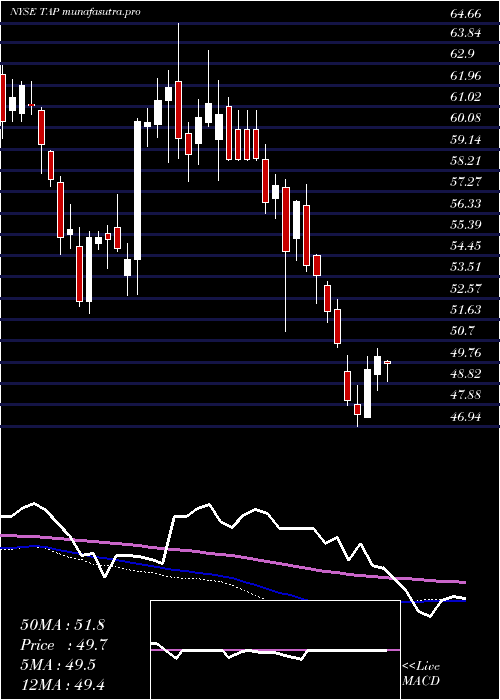Click the 12MA : 49.4 readout
This screenshot has width=500, height=700.
coord(62,685)
